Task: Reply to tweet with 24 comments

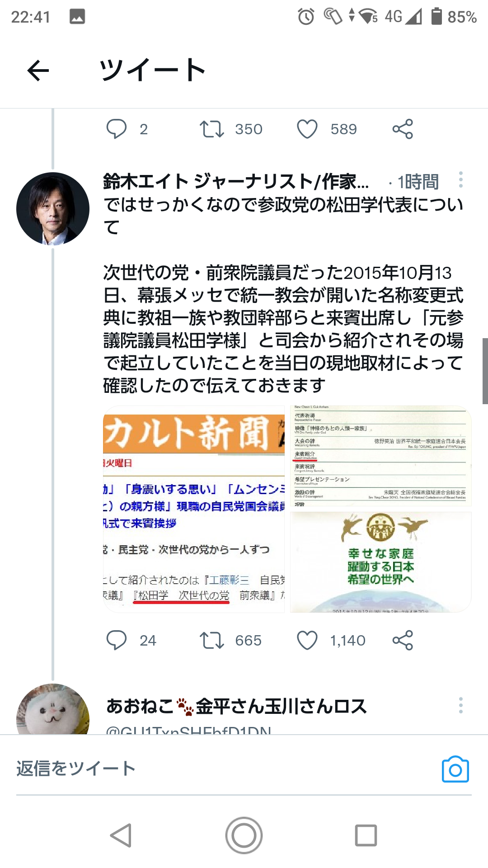Action: click(x=117, y=640)
